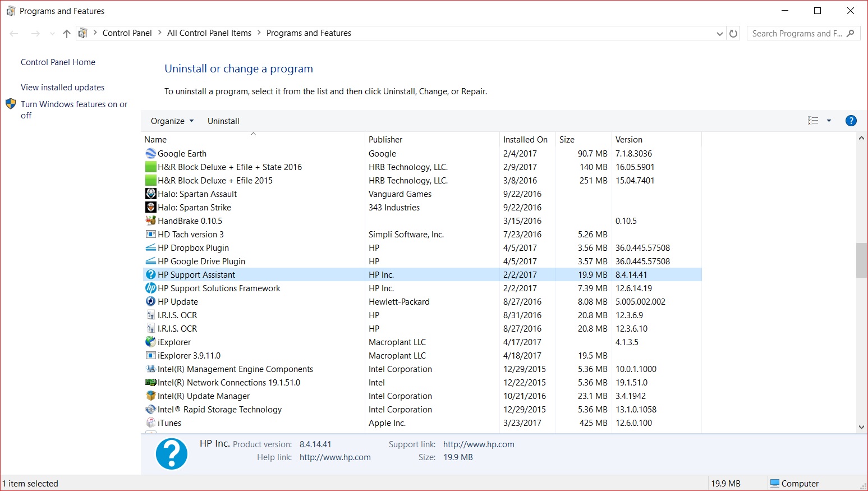Viewport: 868px width, 491px height.
Task: Click the HandBrake 0.10.5 icon
Action: point(150,221)
